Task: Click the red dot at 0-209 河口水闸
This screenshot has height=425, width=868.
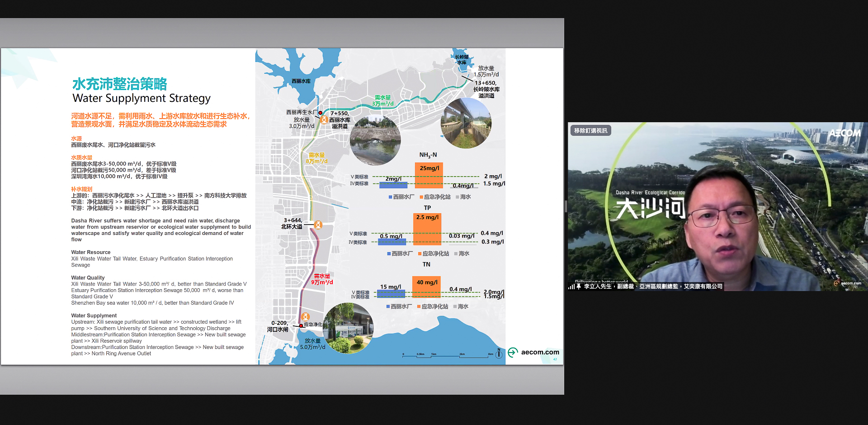Action: 301,326
